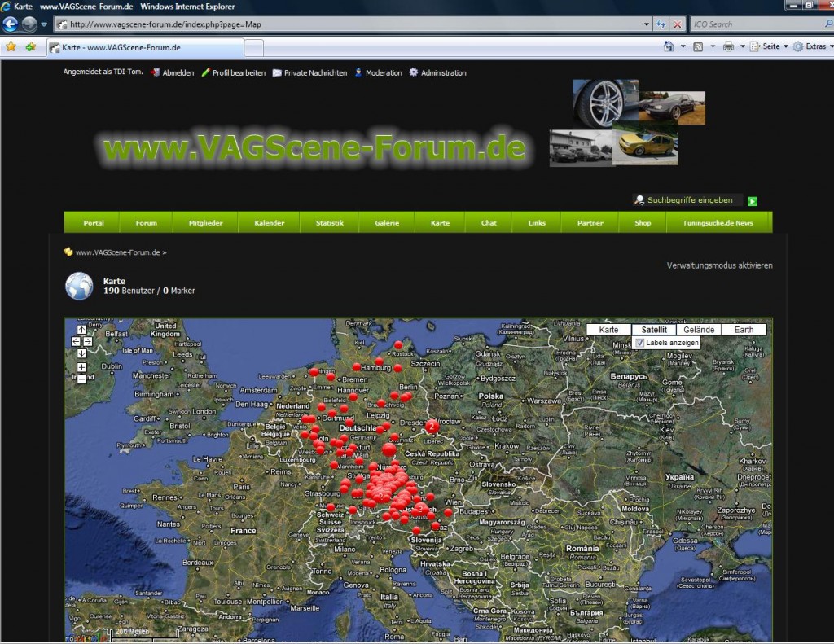The height and width of the screenshot is (644, 834).
Task: Click the Favorites star icon
Action: pyautogui.click(x=11, y=46)
